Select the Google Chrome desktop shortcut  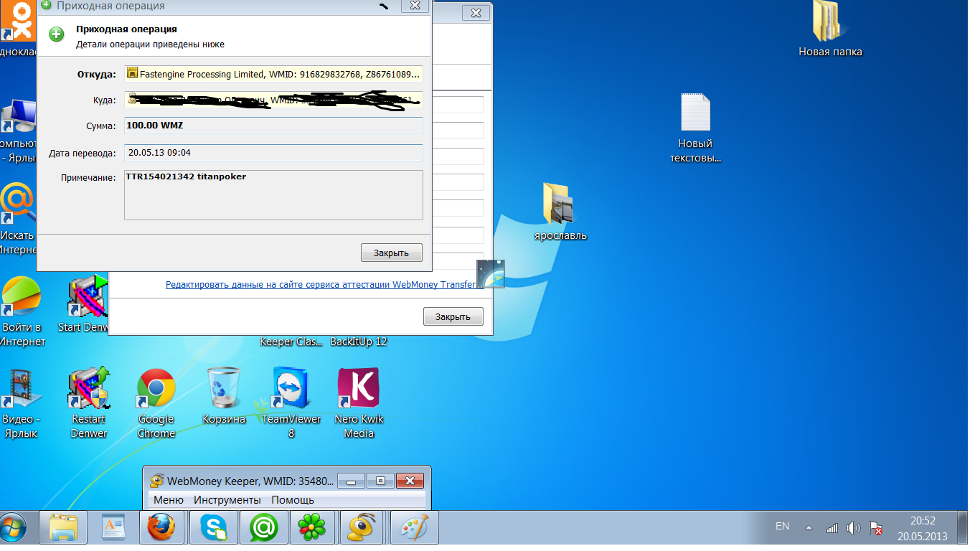(x=156, y=403)
